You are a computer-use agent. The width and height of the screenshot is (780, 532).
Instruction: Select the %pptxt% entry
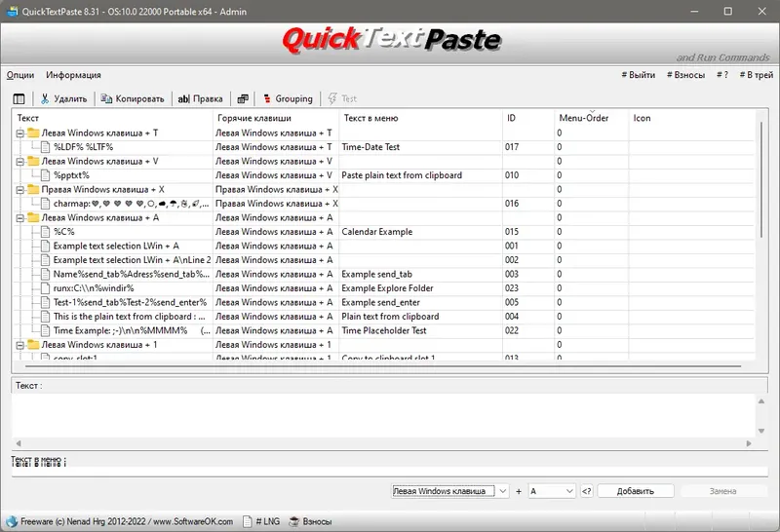(71, 175)
